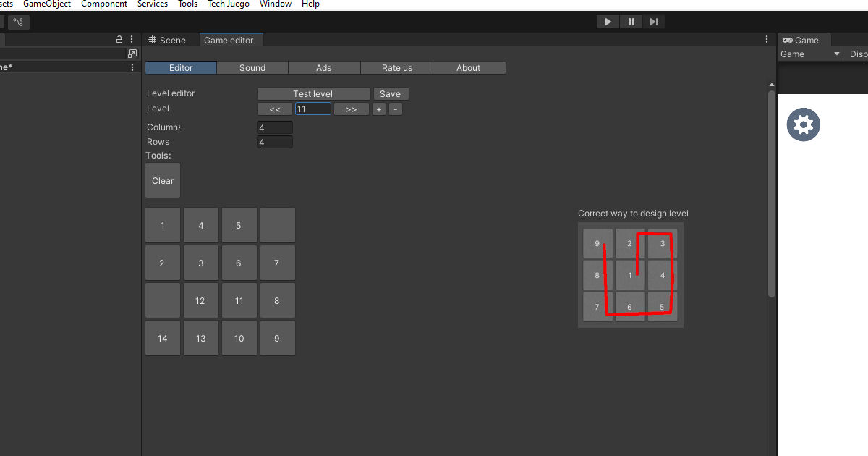Click the 'Tools:' label
Screen dimensions: 868x456
(158, 156)
